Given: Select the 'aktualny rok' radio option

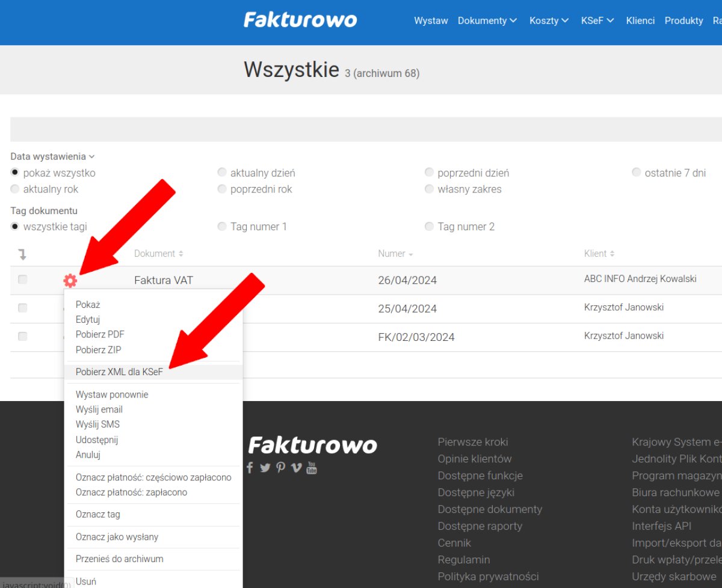Looking at the screenshot, I should pos(15,189).
